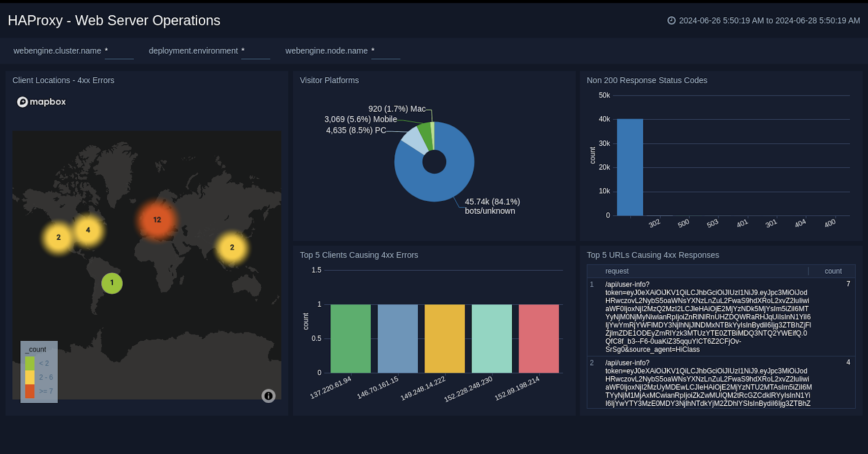Open the dashboard time range selector
Image resolution: width=868 pixels, height=454 pixels.
click(x=764, y=21)
